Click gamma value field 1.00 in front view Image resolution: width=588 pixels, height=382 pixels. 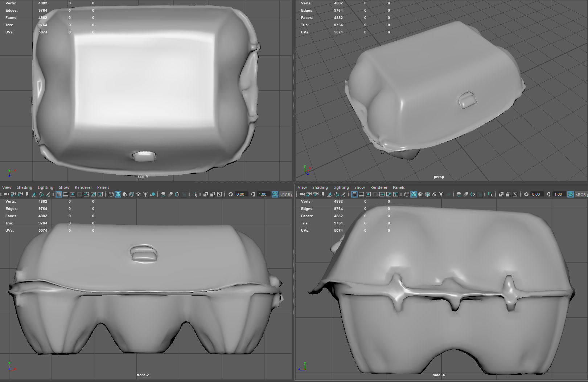[x=264, y=194]
